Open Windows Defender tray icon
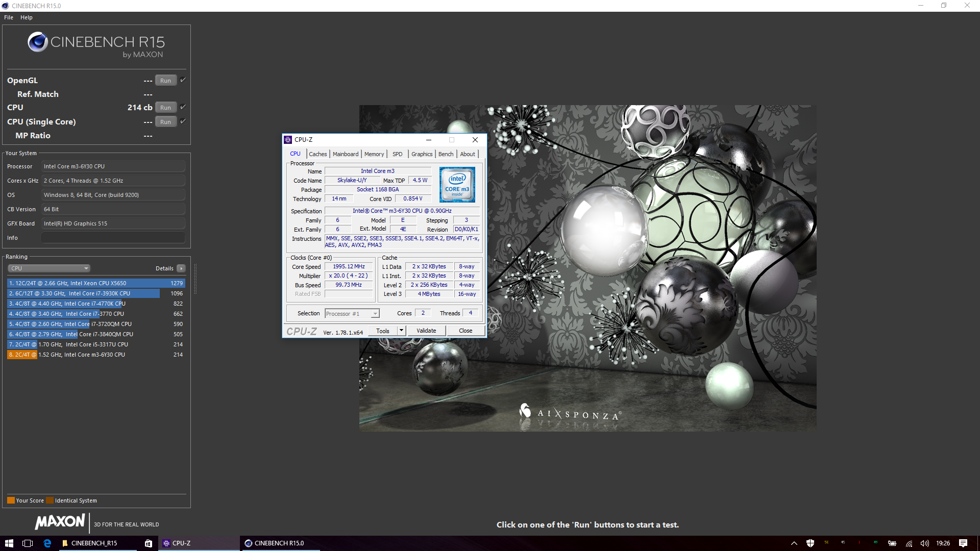This screenshot has width=980, height=551. [x=810, y=543]
